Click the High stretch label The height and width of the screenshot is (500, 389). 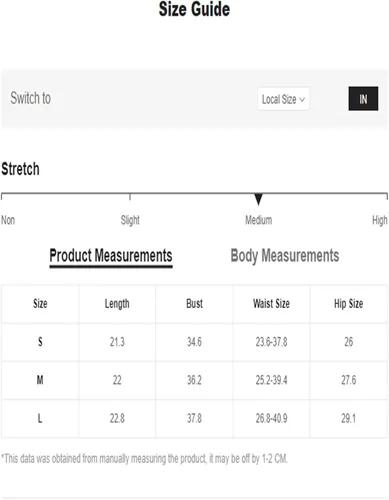pyautogui.click(x=380, y=220)
